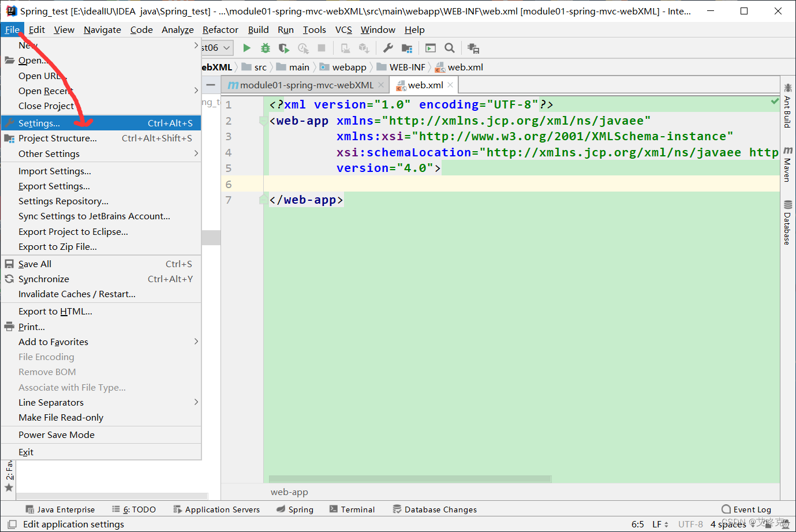
Task: Run the application with the green Run icon
Action: pos(246,48)
